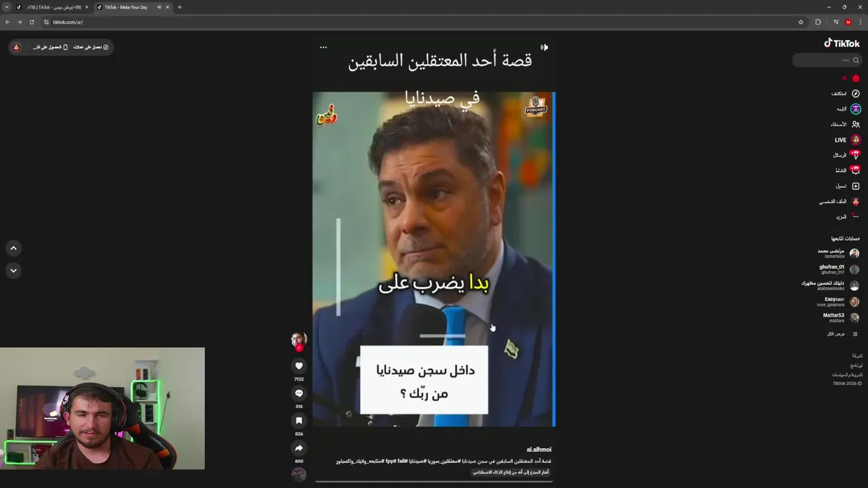Open the browser extensions puzzle icon
Image resolution: width=868 pixels, height=488 pixels.
818,22
